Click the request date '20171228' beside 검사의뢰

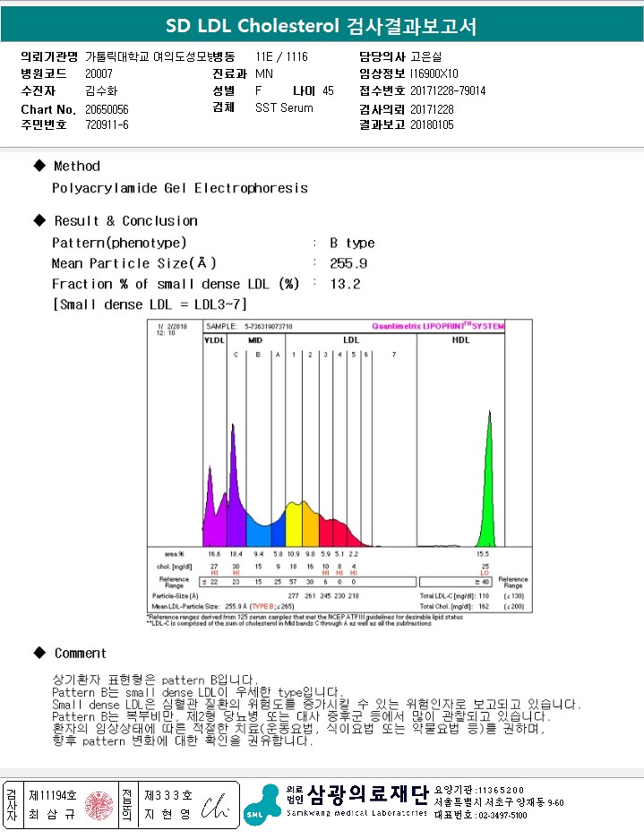[x=432, y=110]
